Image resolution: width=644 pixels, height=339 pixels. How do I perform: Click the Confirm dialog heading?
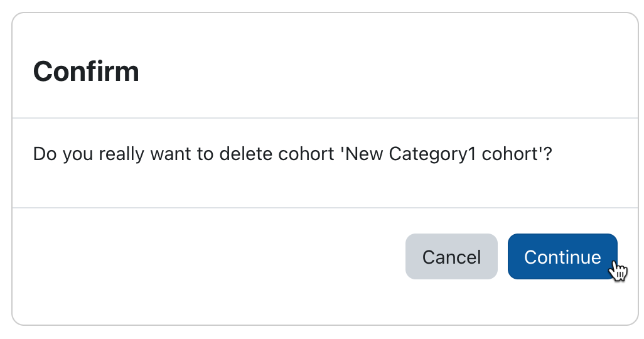point(86,72)
